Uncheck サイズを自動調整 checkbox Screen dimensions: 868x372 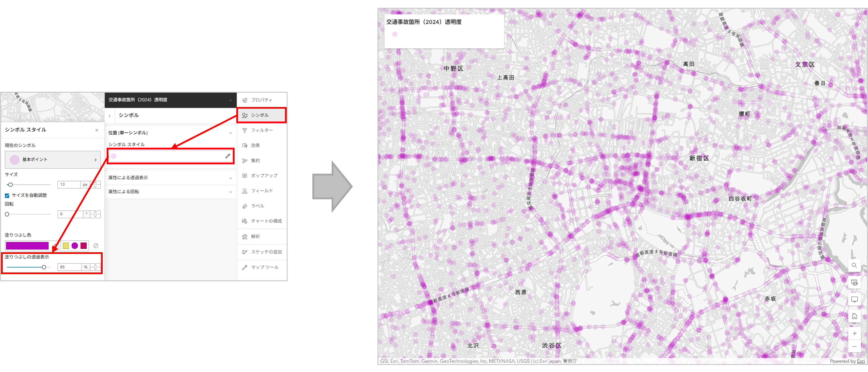[x=7, y=195]
